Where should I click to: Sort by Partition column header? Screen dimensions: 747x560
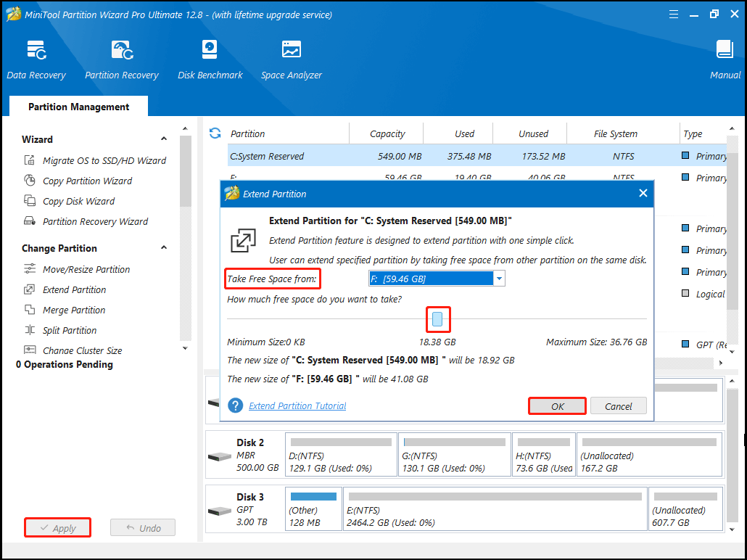(247, 134)
